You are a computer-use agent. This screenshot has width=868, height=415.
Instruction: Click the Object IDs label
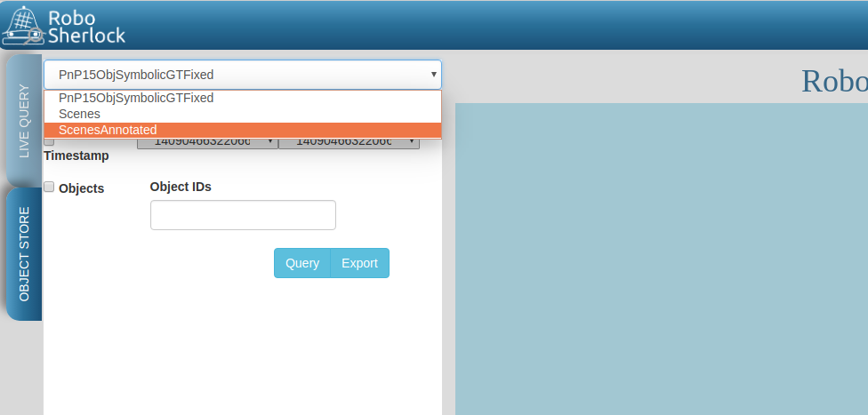(181, 187)
